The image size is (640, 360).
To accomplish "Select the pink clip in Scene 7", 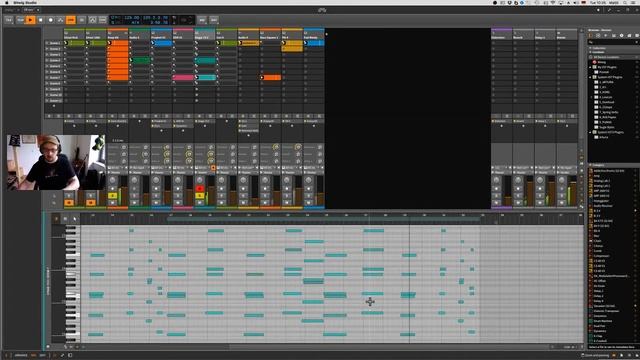I will (x=183, y=77).
